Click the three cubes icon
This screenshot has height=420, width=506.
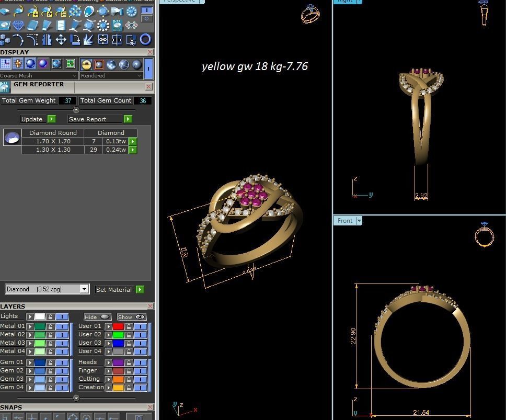pos(5,39)
